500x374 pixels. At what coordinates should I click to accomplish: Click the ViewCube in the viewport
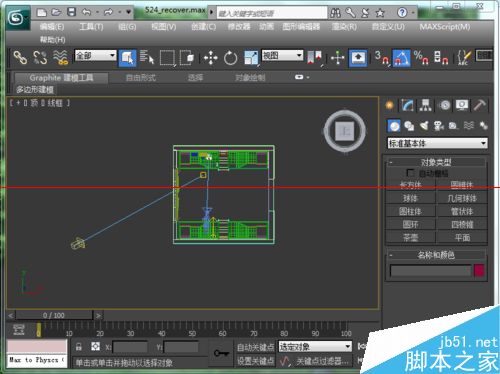pyautogui.click(x=345, y=131)
